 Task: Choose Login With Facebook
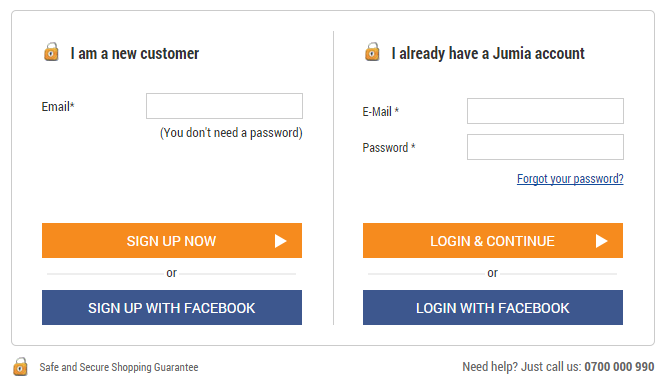coord(493,307)
